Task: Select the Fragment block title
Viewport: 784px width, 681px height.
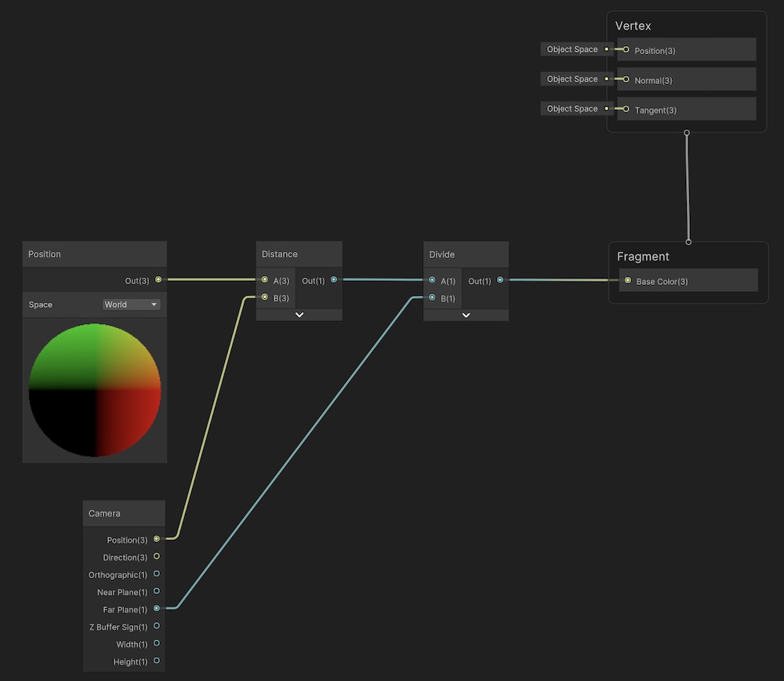Action: tap(643, 257)
